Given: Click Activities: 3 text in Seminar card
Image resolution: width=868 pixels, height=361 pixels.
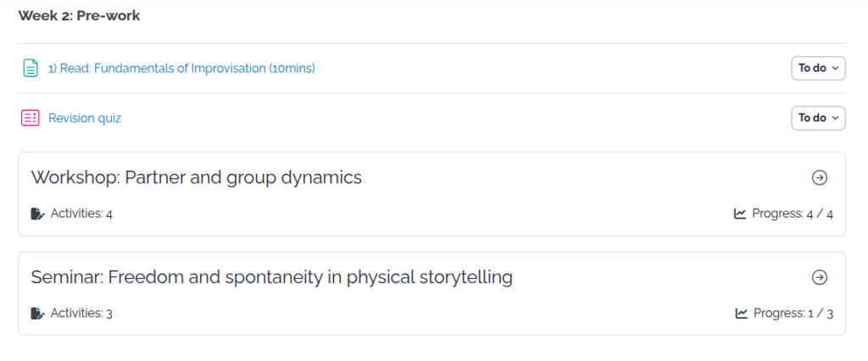Looking at the screenshot, I should [81, 314].
